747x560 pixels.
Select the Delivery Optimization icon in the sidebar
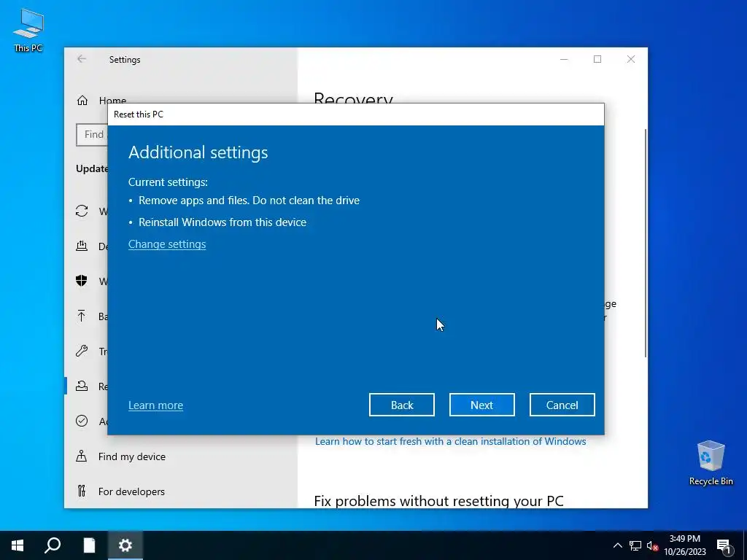pos(82,246)
